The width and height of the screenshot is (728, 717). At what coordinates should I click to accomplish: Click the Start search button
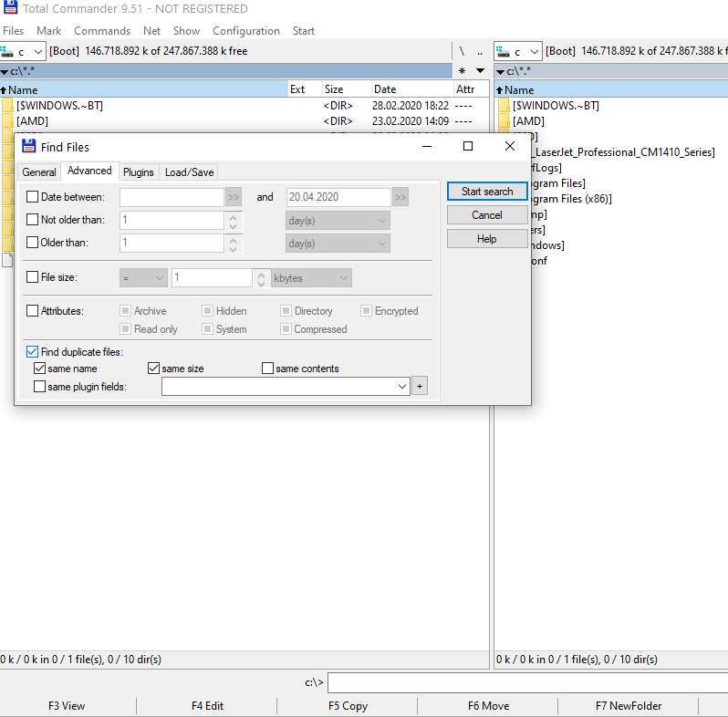point(487,192)
